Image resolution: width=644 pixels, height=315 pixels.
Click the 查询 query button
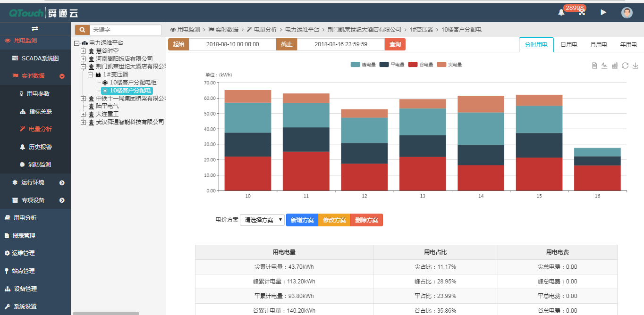395,44
